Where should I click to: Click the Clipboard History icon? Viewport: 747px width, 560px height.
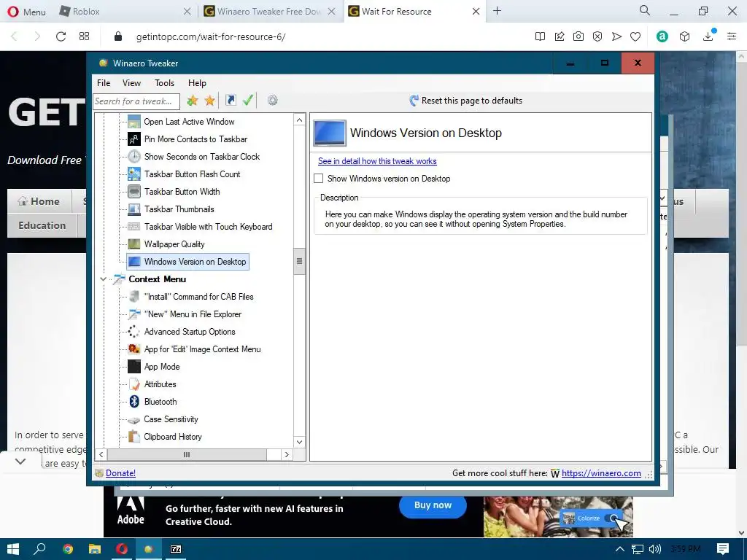click(134, 437)
